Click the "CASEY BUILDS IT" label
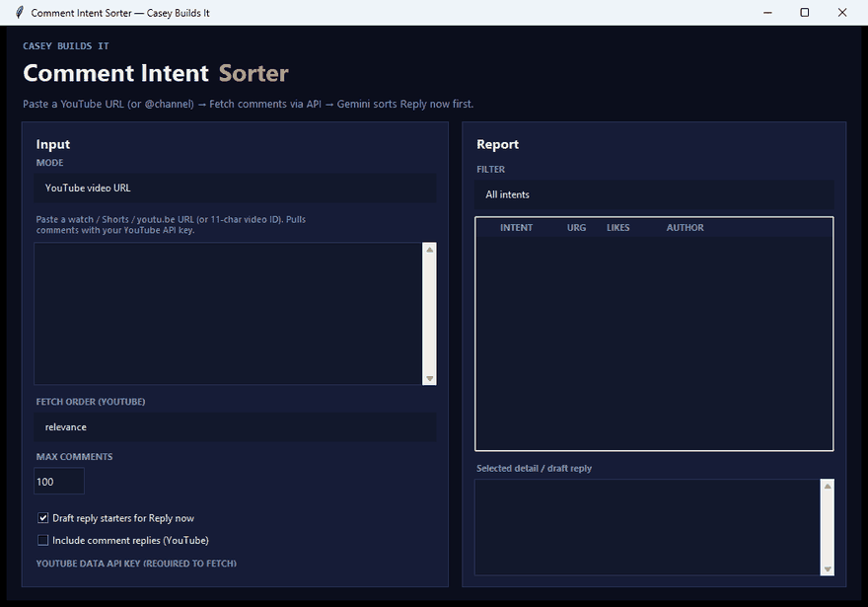 point(66,46)
